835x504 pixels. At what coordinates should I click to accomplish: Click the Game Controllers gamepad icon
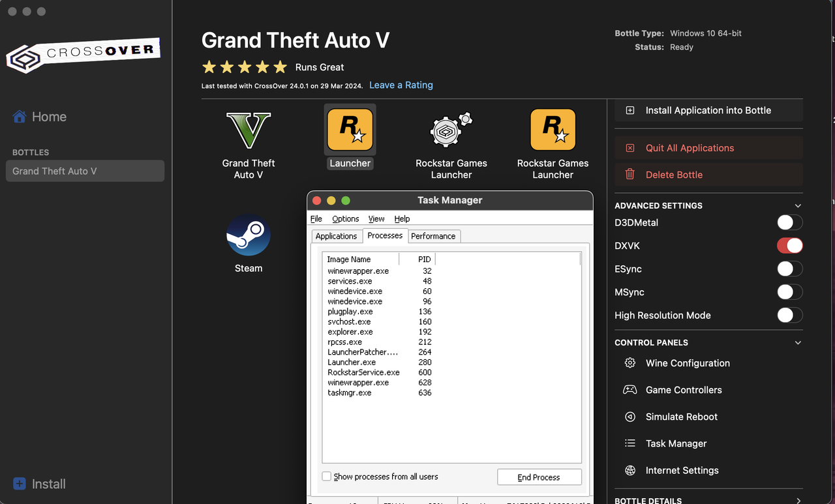pos(630,390)
